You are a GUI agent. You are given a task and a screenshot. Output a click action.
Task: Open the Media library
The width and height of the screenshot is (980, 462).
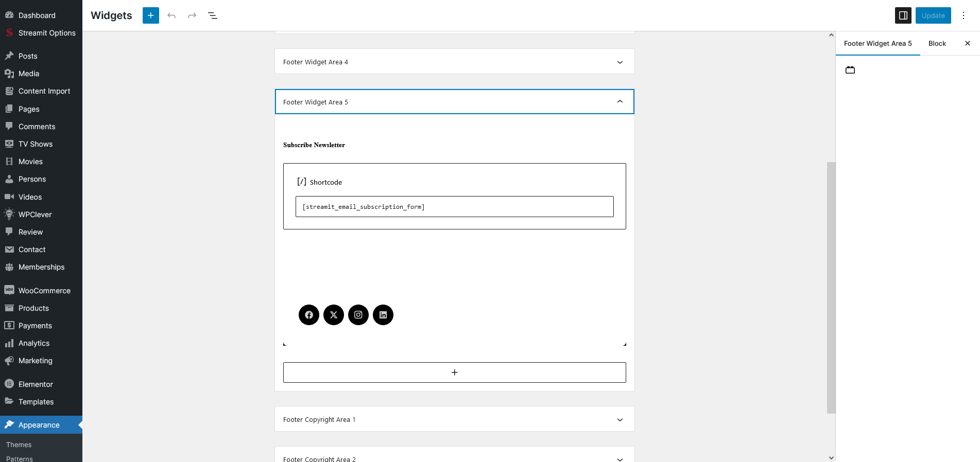[x=41, y=74]
